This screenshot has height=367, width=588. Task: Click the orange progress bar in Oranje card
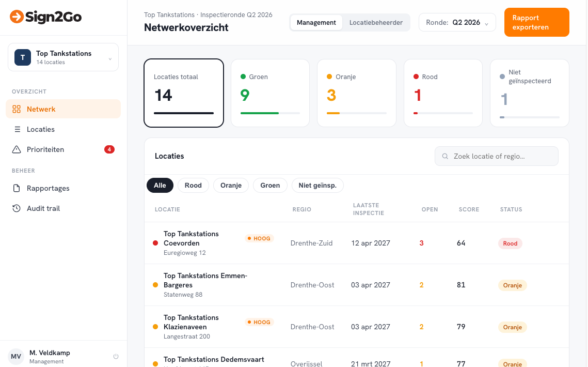(x=333, y=113)
